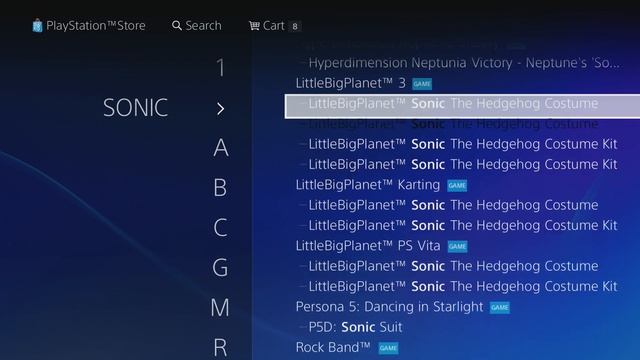Pick the letter B in the letter column
This screenshot has width=640, height=360.
pyautogui.click(x=220, y=188)
